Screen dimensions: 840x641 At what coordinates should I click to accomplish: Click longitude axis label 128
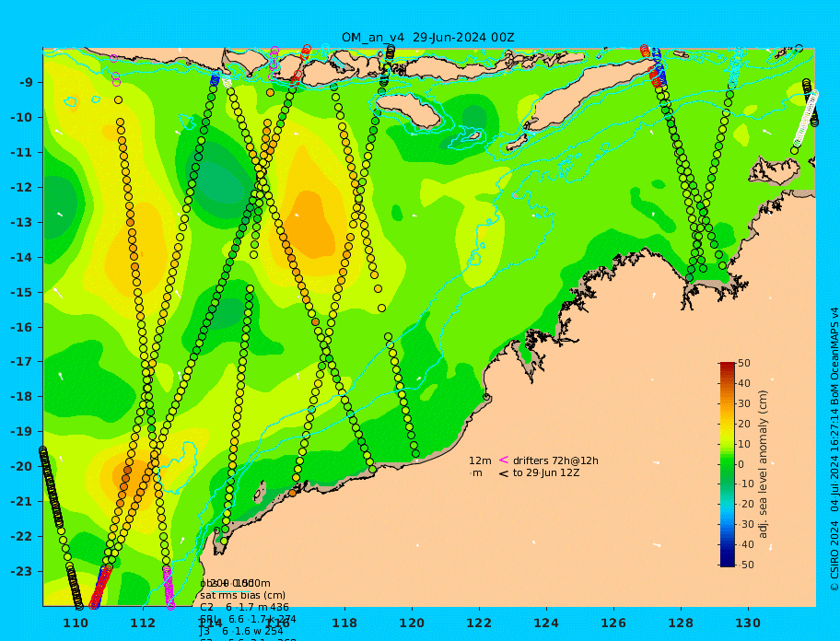tap(681, 623)
